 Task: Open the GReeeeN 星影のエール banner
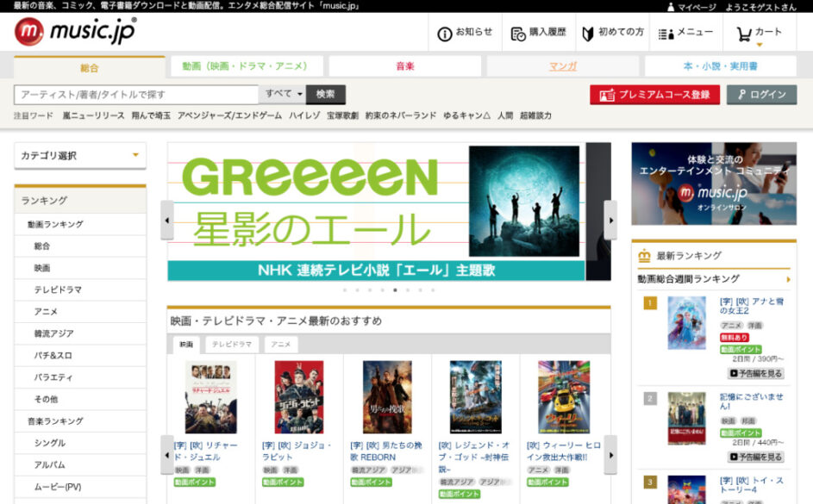click(377, 211)
